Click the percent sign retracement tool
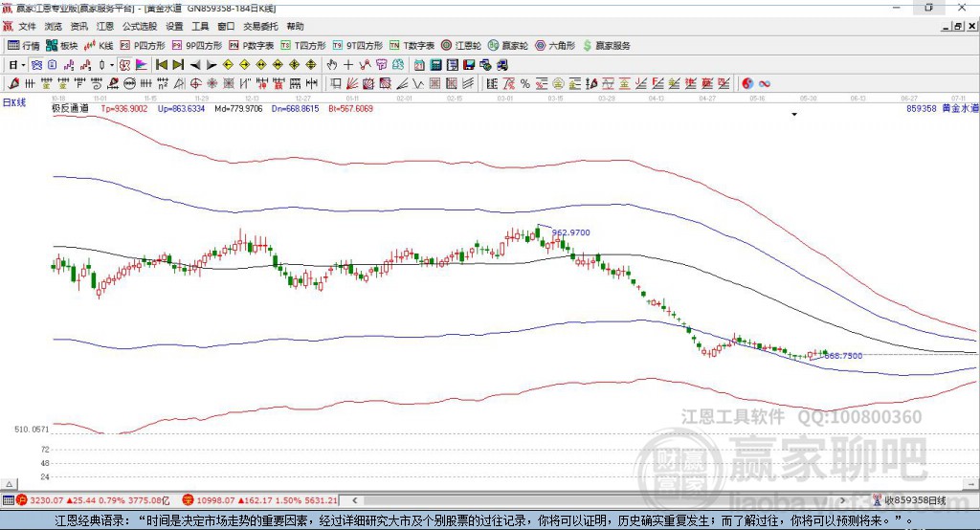Viewport: 980px width, 530px height. coord(525,84)
